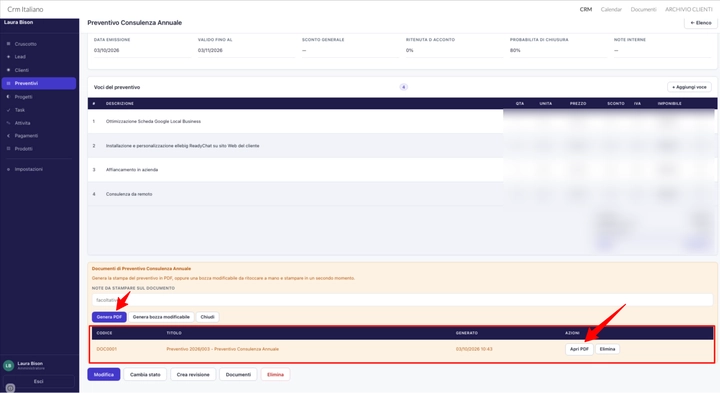Click data emissione value 03/10/2026
The height and width of the screenshot is (393, 720).
107,51
